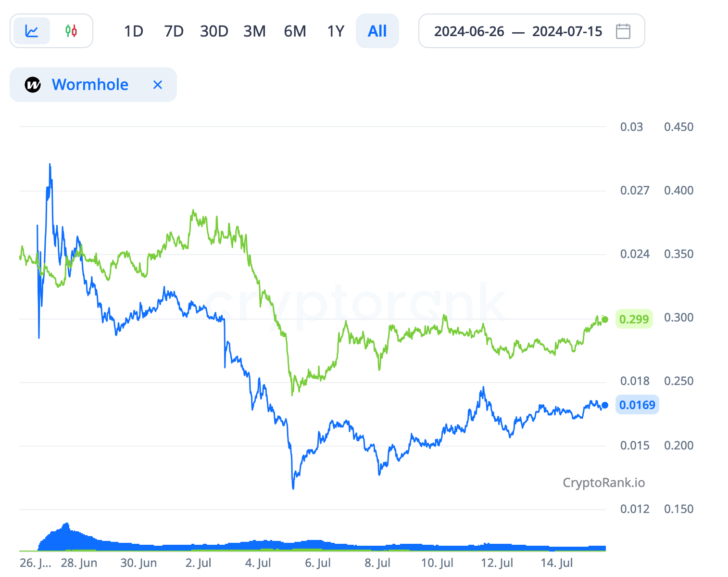Click the start date 2024-06-26 field
Screen dimensions: 728x577
pyautogui.click(x=469, y=31)
